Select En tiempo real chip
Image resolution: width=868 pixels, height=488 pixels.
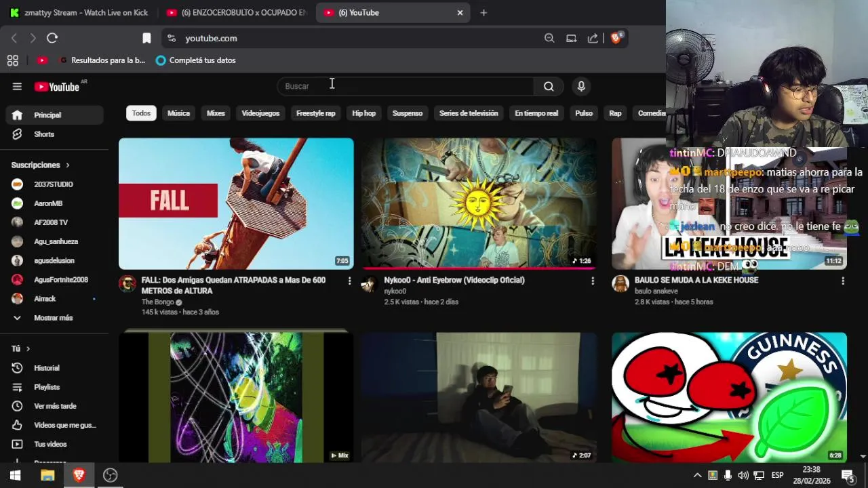click(536, 113)
